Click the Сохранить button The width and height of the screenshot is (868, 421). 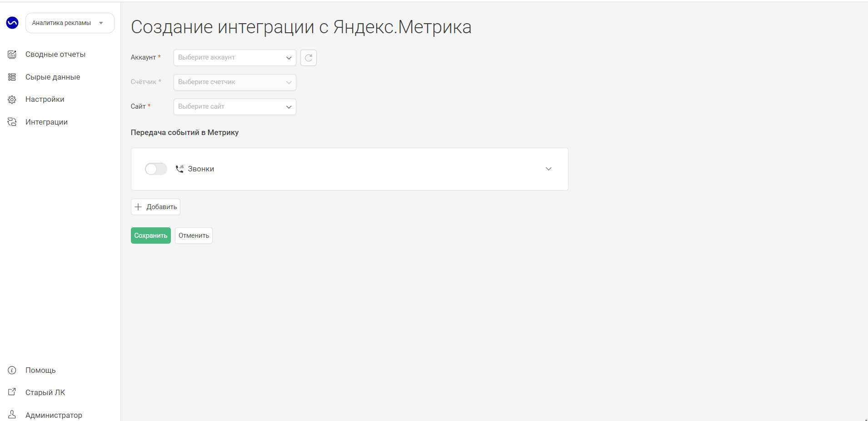[151, 236]
